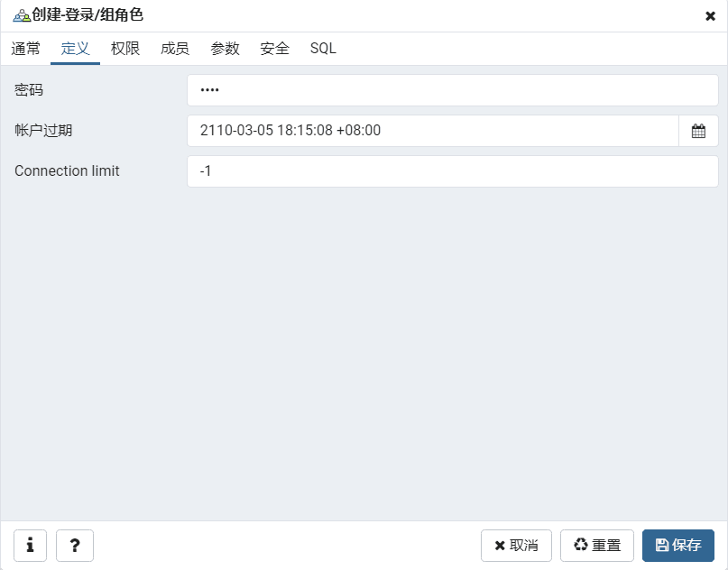Open the 安全 tab
This screenshot has height=570, width=728.
(274, 49)
